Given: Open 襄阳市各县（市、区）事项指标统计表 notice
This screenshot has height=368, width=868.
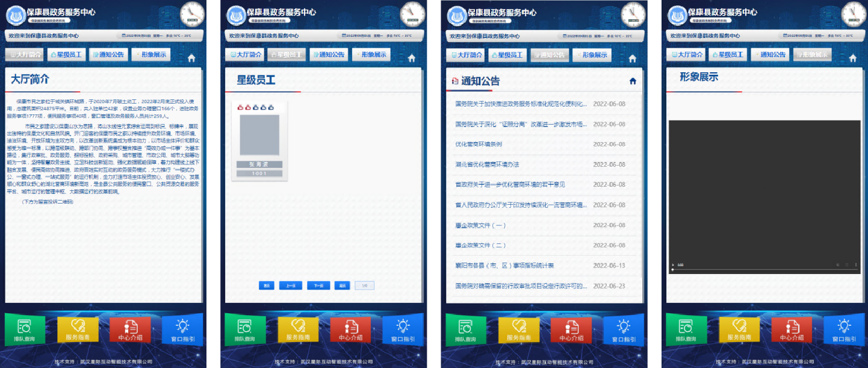Looking at the screenshot, I should (504, 266).
